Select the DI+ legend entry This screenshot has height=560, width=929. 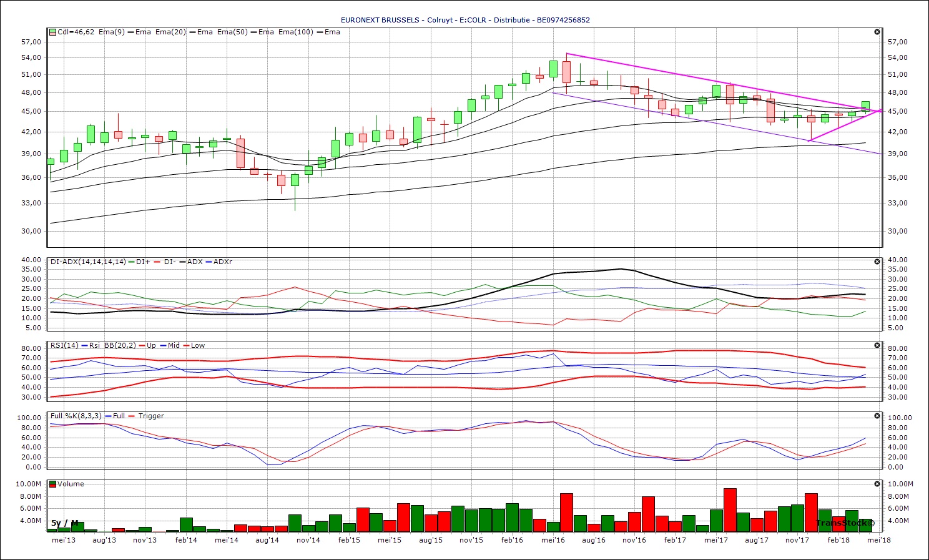[143, 262]
